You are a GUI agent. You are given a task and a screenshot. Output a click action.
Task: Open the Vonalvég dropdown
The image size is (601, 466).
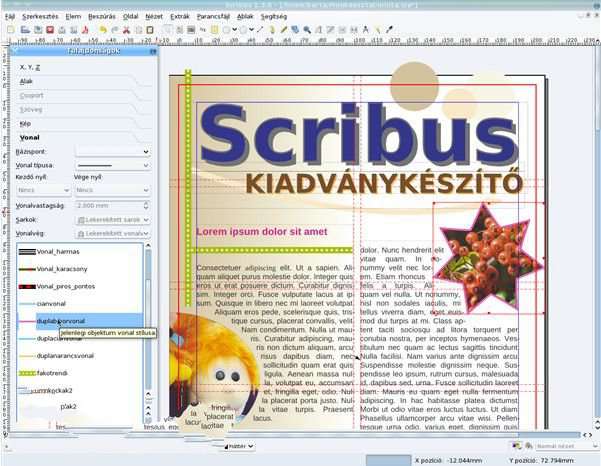(113, 233)
